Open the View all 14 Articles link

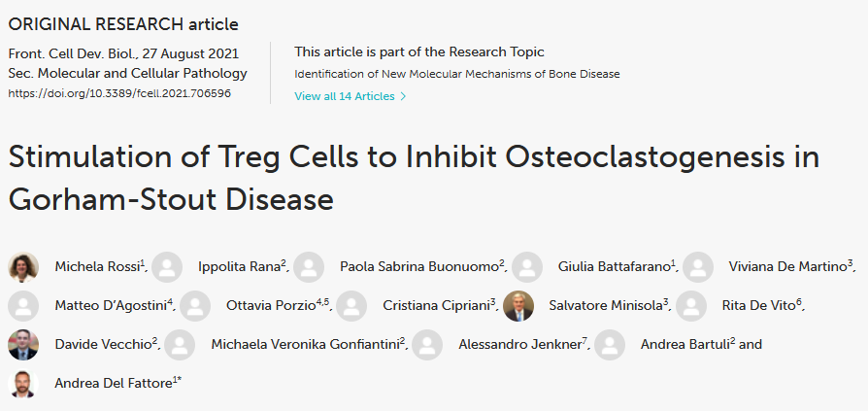point(351,96)
